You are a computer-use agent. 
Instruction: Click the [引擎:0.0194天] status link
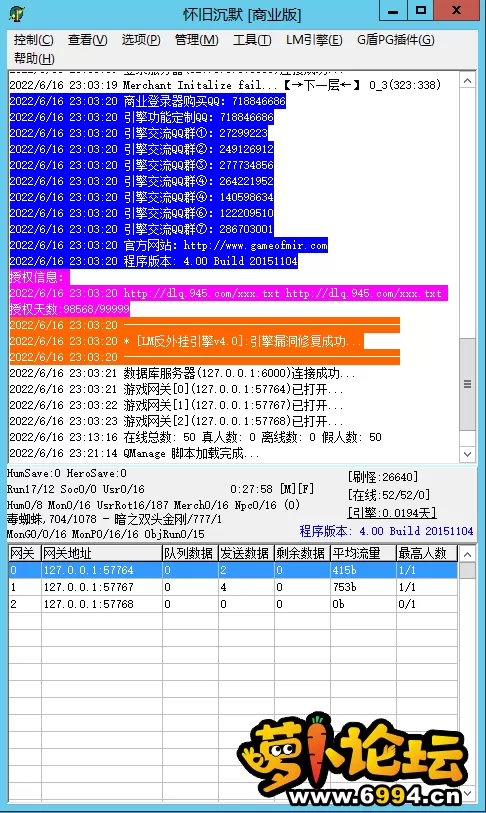click(x=392, y=513)
